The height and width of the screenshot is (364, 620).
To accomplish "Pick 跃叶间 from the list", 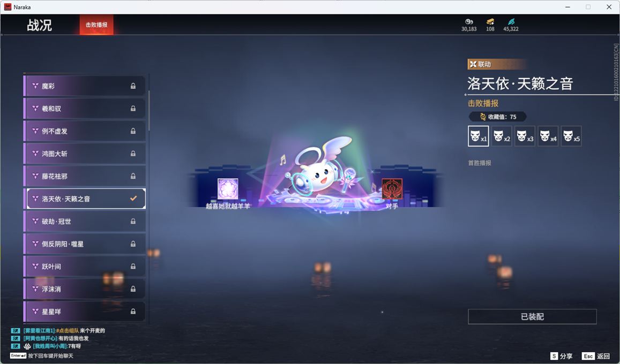I will coord(84,266).
